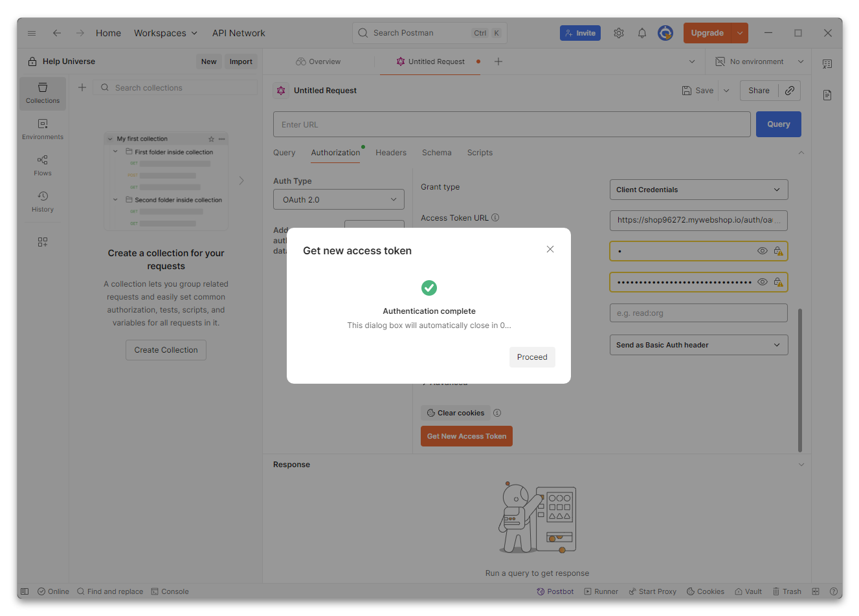Image resolution: width=859 pixels, height=616 pixels.
Task: Add a new collection with plus icon
Action: coord(82,87)
